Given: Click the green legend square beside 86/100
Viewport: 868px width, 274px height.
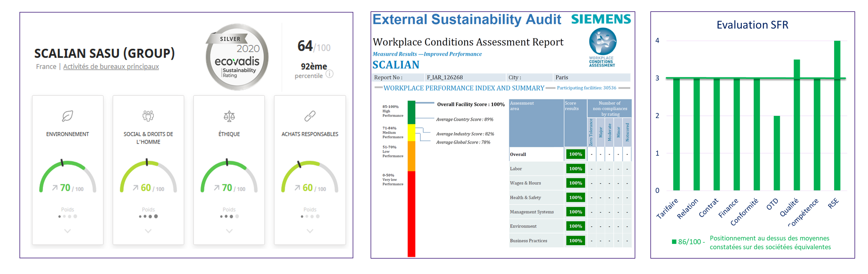Looking at the screenshot, I should coord(674,242).
